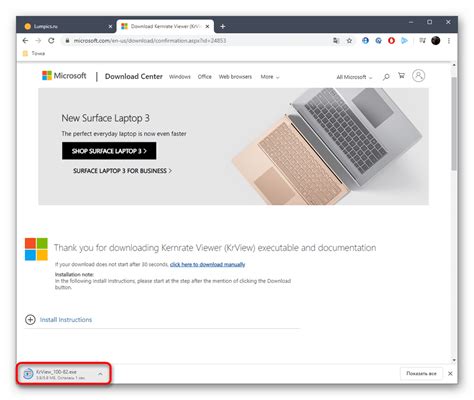
Task: Open the Office menu item
Action: click(205, 77)
